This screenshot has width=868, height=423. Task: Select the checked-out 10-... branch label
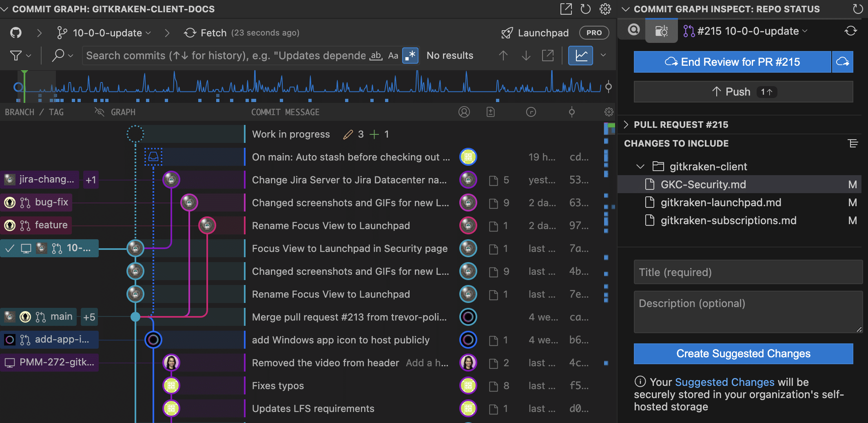pyautogui.click(x=49, y=248)
